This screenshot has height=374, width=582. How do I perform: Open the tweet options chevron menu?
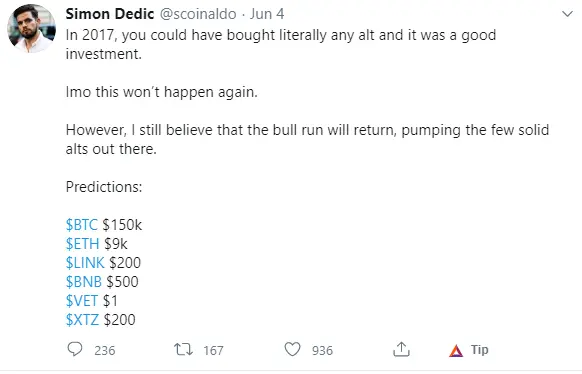(567, 14)
